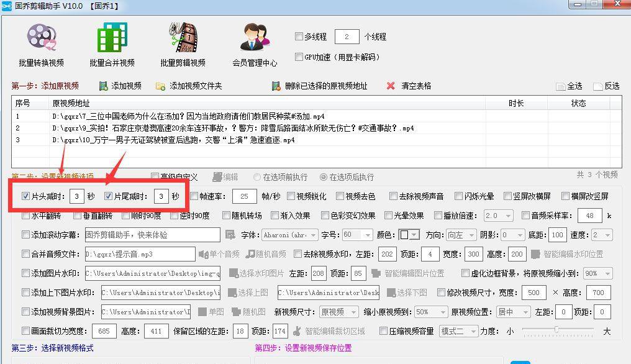The width and height of the screenshot is (631, 364).
Task: Open 阴影 0 dropdown
Action: 513,235
